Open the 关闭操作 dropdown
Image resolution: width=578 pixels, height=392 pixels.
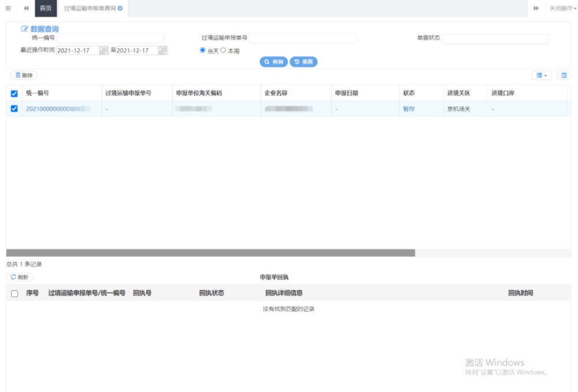pos(563,8)
